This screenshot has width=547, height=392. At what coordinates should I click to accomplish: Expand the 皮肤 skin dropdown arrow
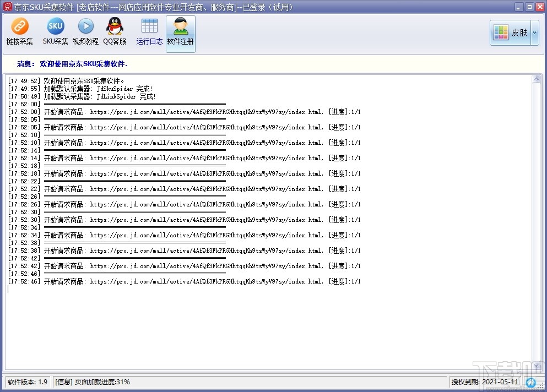(x=535, y=33)
